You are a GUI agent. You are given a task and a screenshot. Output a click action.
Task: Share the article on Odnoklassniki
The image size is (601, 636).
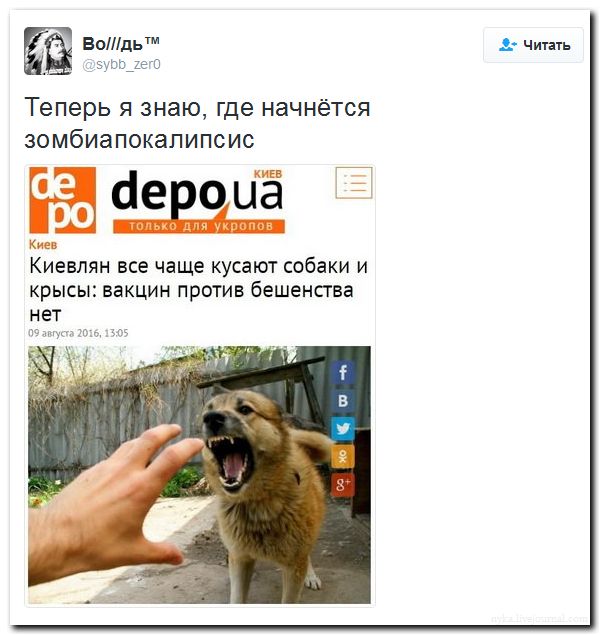click(343, 457)
